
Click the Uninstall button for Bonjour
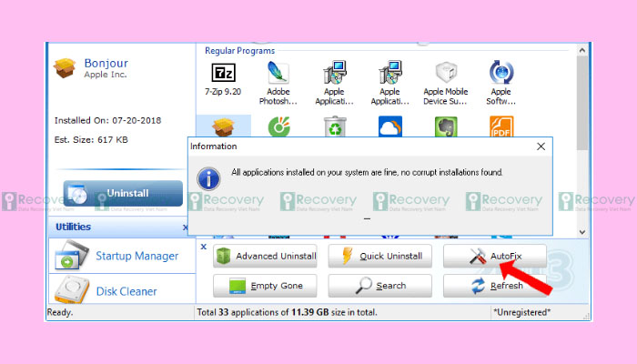coord(123,193)
